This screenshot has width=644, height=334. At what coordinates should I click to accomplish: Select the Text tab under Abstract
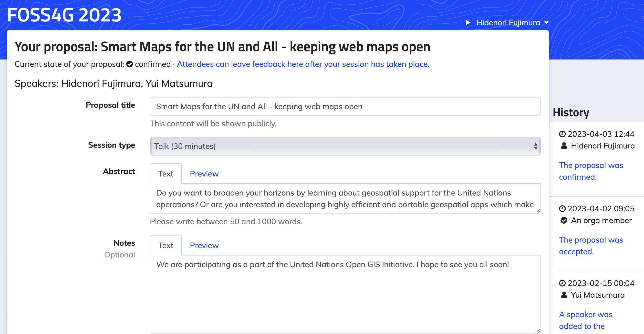click(x=166, y=174)
